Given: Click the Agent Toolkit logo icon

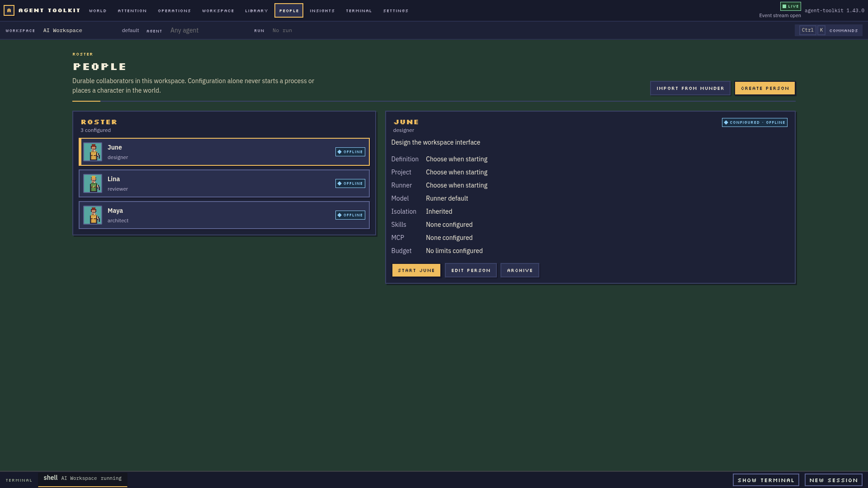Looking at the screenshot, I should (x=9, y=10).
